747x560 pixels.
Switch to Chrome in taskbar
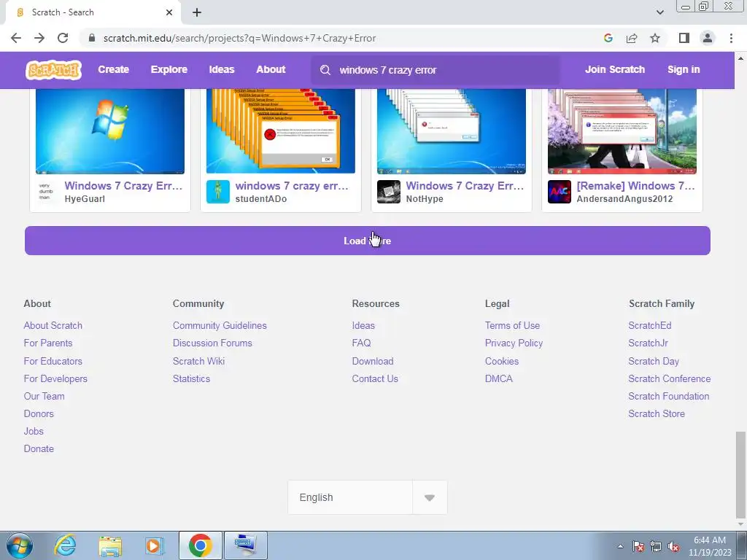tap(200, 545)
